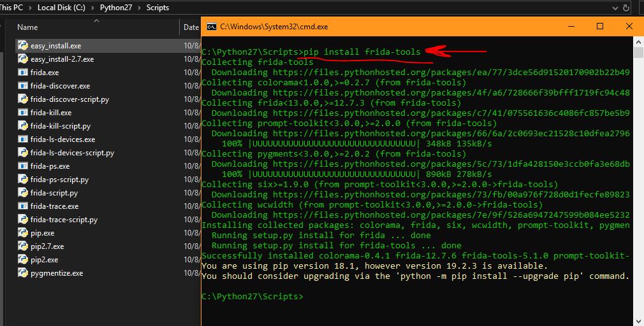Go to This PC breadcrumb
The width and height of the screenshot is (644, 326).
[x=11, y=8]
